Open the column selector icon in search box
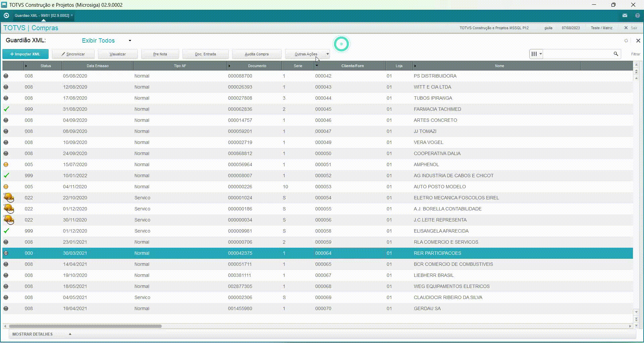This screenshot has height=343, width=644. click(536, 54)
